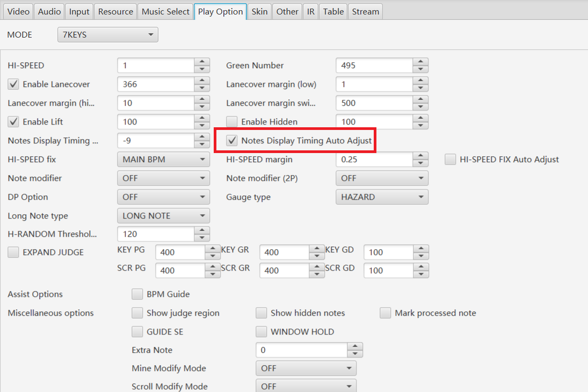This screenshot has width=588, height=392.
Task: Open the MODE 7KEYS dropdown
Action: (x=107, y=34)
